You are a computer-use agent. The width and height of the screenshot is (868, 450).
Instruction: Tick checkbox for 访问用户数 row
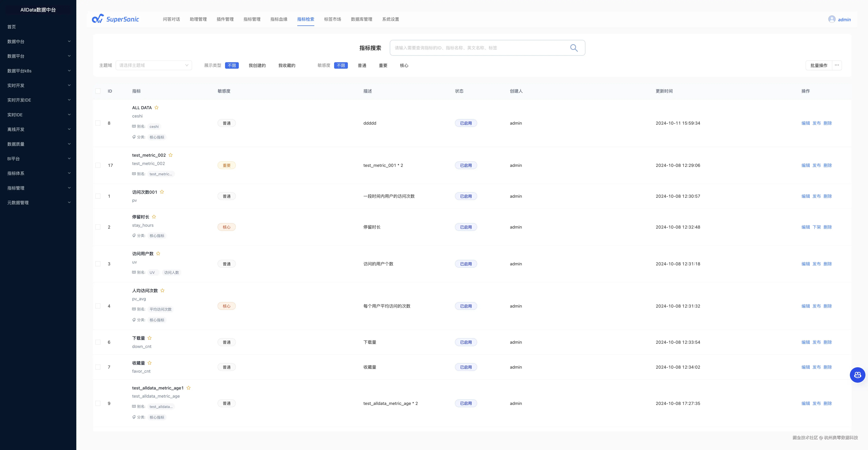pyautogui.click(x=98, y=264)
